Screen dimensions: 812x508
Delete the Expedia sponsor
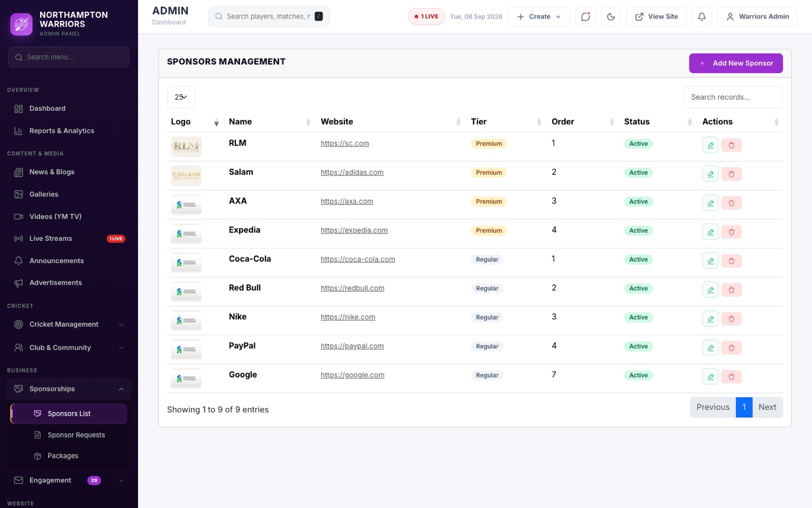[x=731, y=232]
